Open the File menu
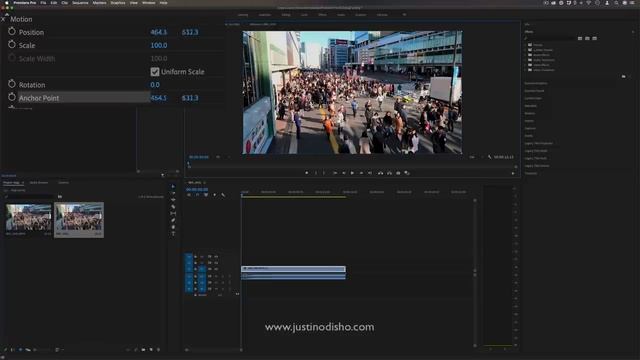The height and width of the screenshot is (360, 640). click(43, 2)
